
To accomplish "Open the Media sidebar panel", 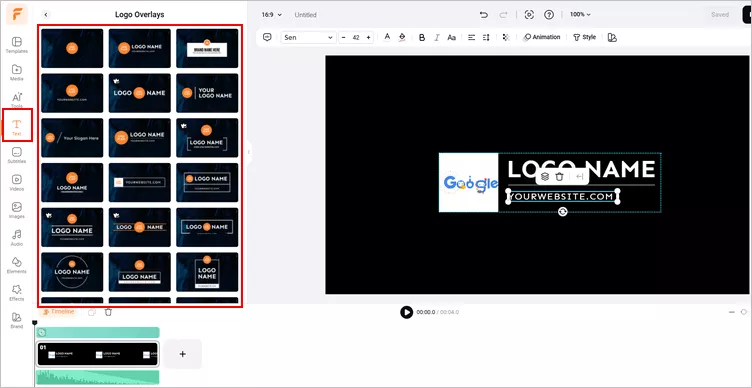I will 17,72.
